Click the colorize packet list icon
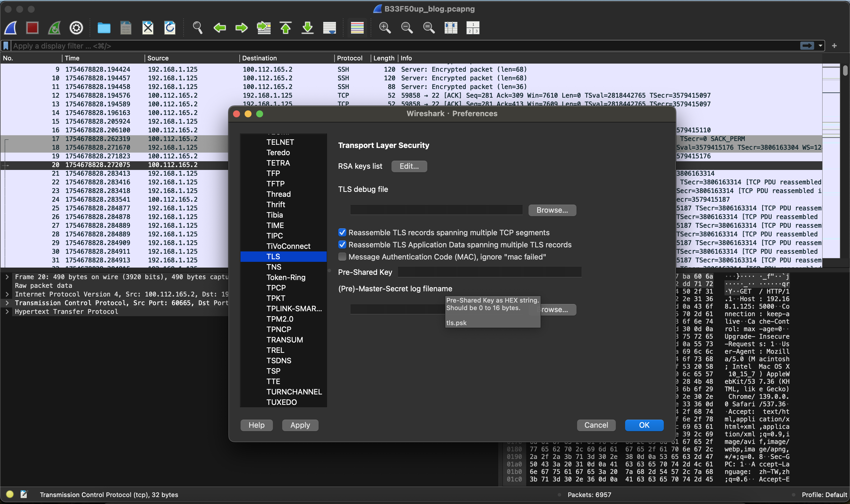The image size is (850, 504). coord(357,27)
